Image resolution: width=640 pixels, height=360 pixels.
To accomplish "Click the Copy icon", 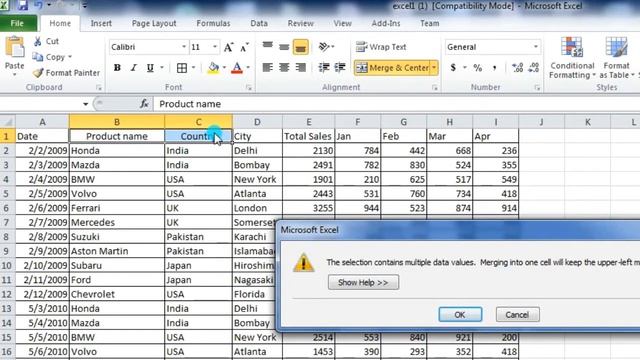I will click(x=38, y=57).
